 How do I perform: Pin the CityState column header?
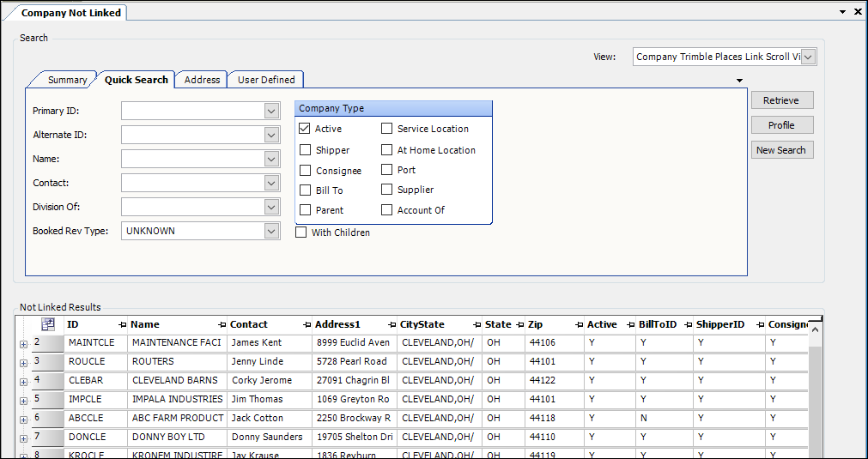[476, 325]
